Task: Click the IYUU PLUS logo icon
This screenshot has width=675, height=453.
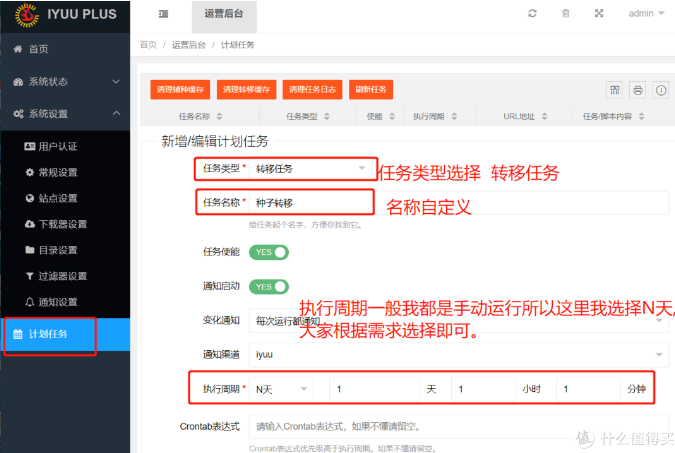Action: click(x=27, y=15)
